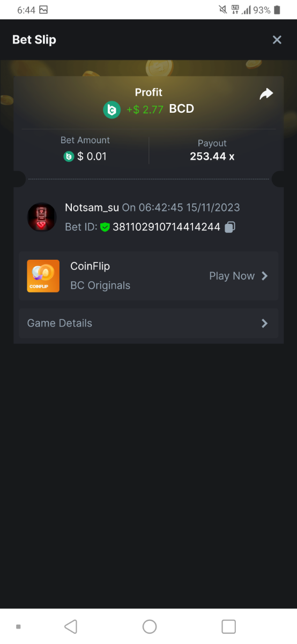Screen dimensions: 297x644
Task: Tap the chevron next to Game Details
Action: [x=264, y=323]
